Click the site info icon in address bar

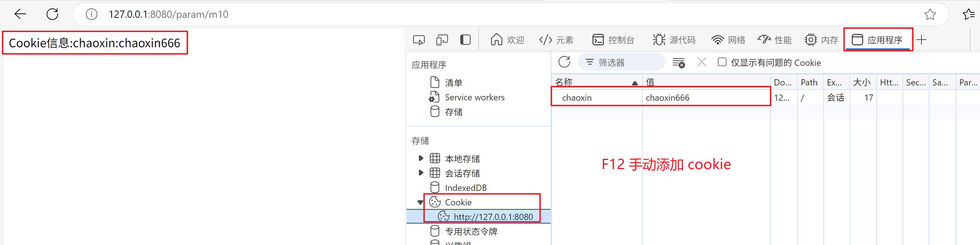click(x=91, y=15)
